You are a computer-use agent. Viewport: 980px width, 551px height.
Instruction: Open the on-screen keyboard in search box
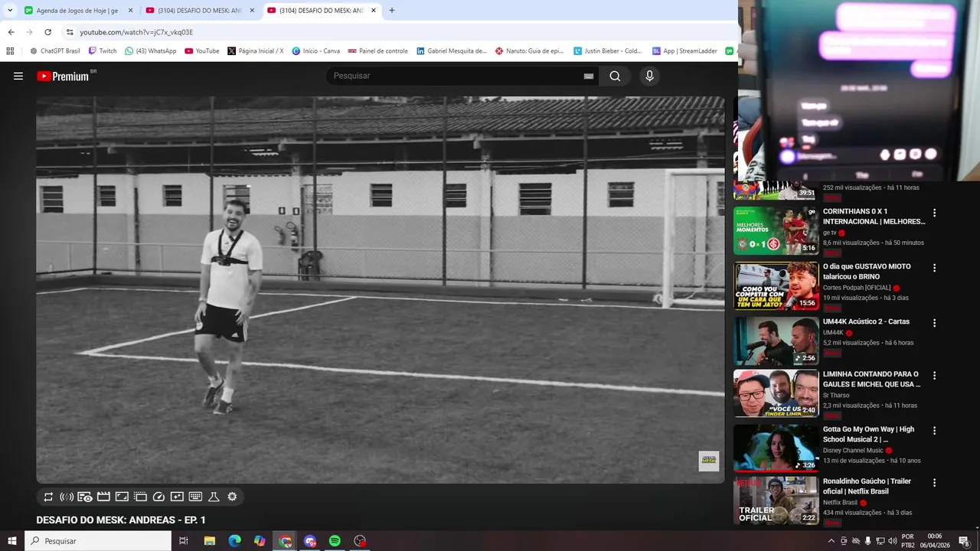tap(588, 76)
